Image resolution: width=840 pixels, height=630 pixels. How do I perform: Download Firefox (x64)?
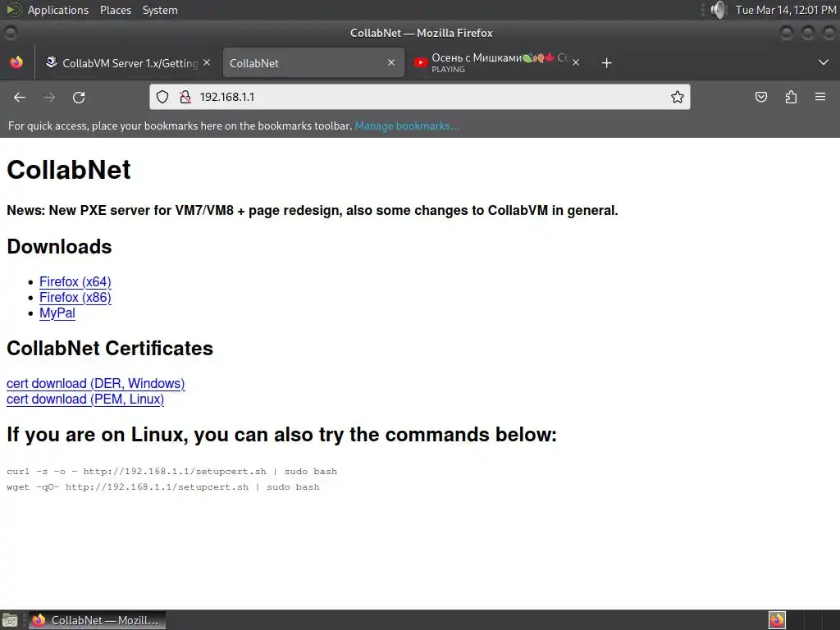[x=75, y=282]
